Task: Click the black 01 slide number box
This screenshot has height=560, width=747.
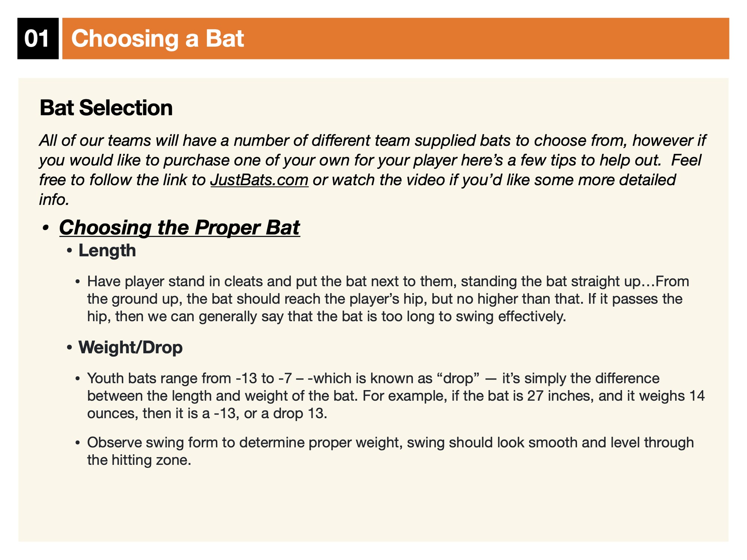Action: click(x=38, y=38)
